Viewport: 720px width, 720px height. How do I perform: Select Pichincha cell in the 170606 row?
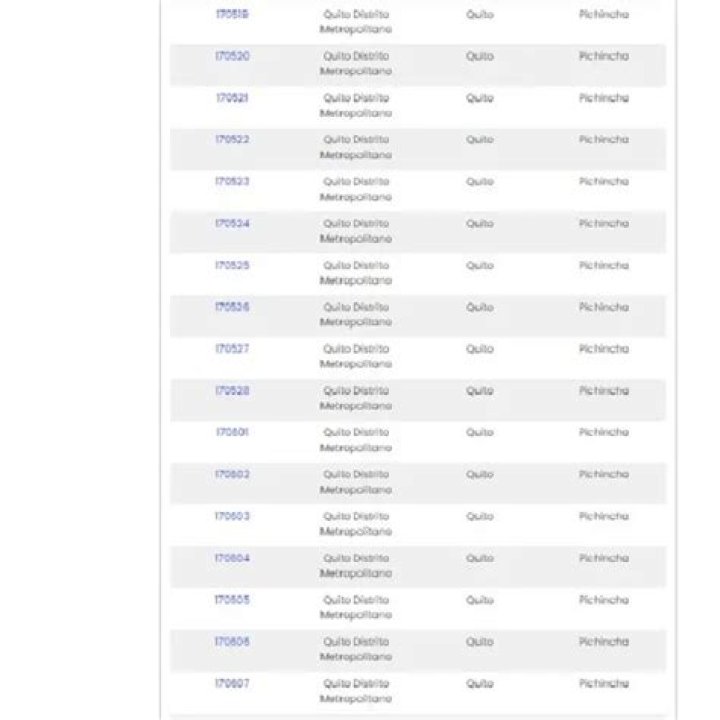pos(604,642)
